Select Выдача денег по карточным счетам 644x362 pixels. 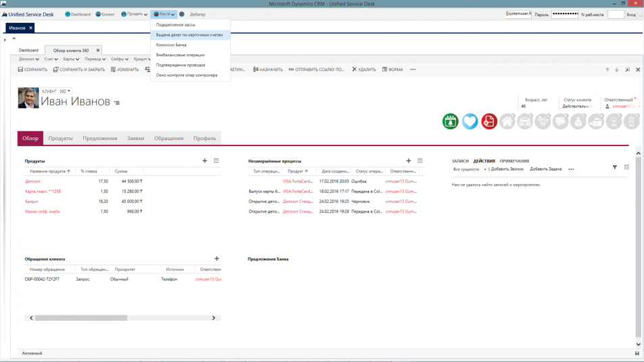coord(189,35)
